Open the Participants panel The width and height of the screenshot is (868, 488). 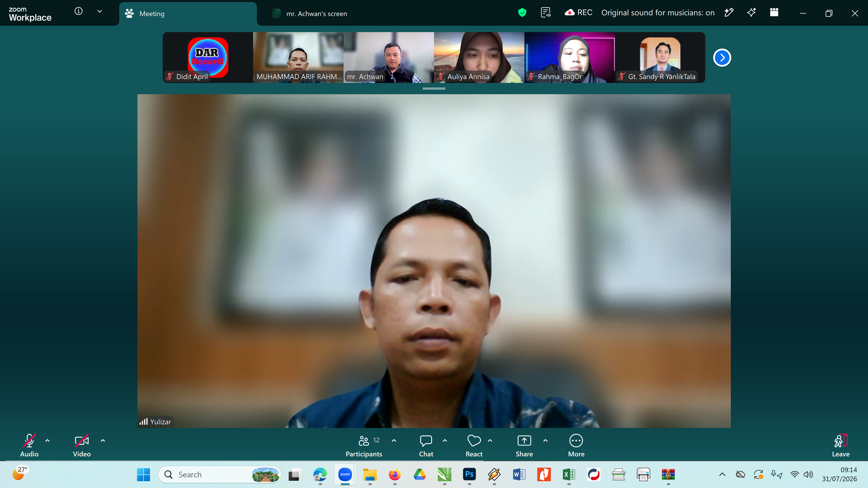click(363, 445)
